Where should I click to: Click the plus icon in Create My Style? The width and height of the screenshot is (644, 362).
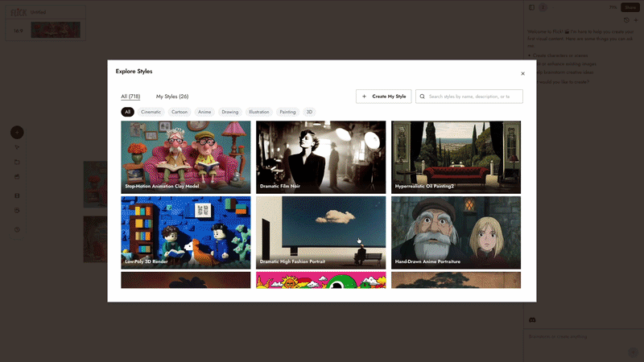(x=364, y=96)
